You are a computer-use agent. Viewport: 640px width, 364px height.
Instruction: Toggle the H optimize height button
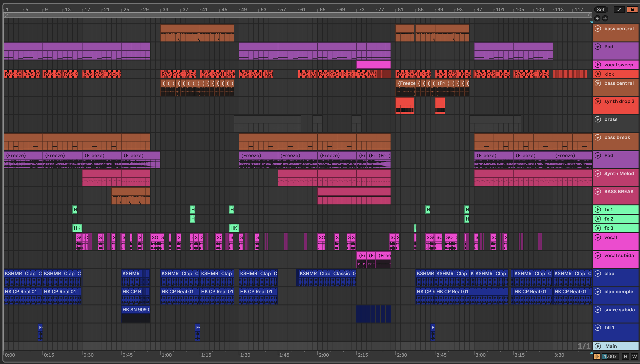pos(626,356)
